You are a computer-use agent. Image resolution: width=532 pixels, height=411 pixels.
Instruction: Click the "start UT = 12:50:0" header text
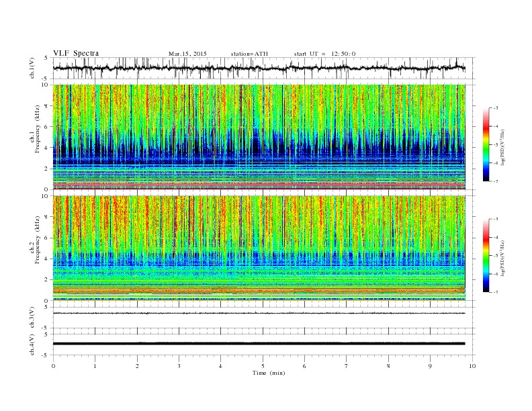tap(324, 54)
